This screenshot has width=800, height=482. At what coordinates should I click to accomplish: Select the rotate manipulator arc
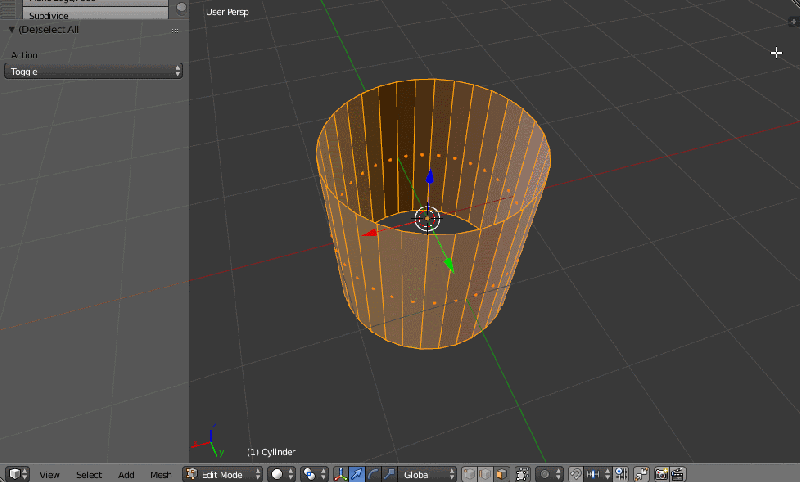(373, 474)
